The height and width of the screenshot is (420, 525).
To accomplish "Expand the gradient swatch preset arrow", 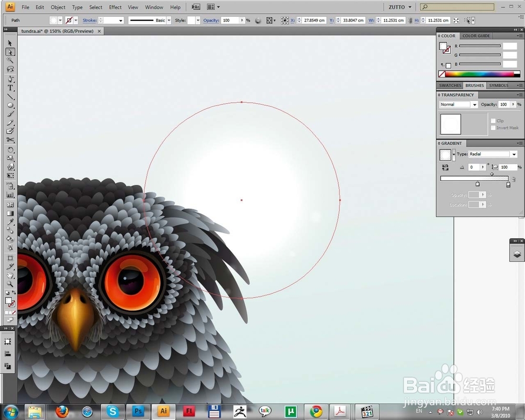I will coord(454,154).
